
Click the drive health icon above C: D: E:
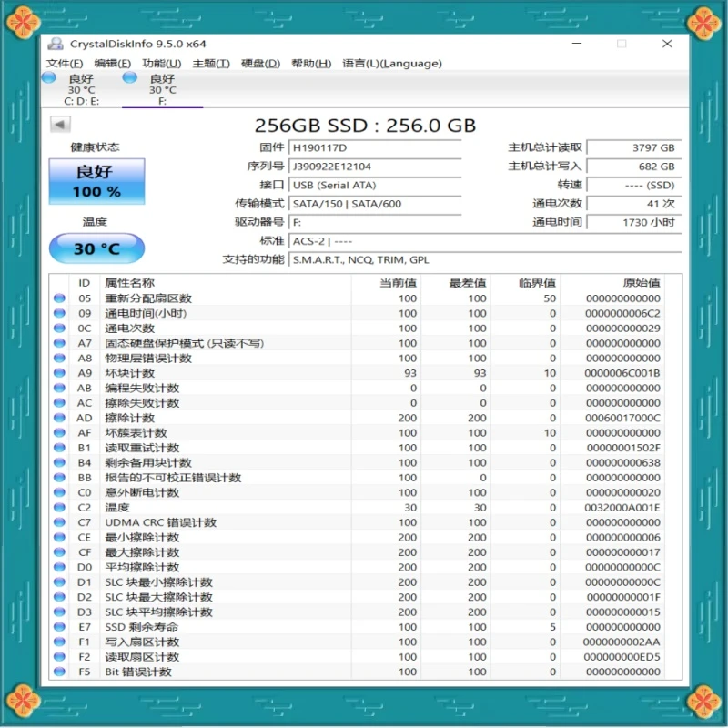click(x=48, y=80)
